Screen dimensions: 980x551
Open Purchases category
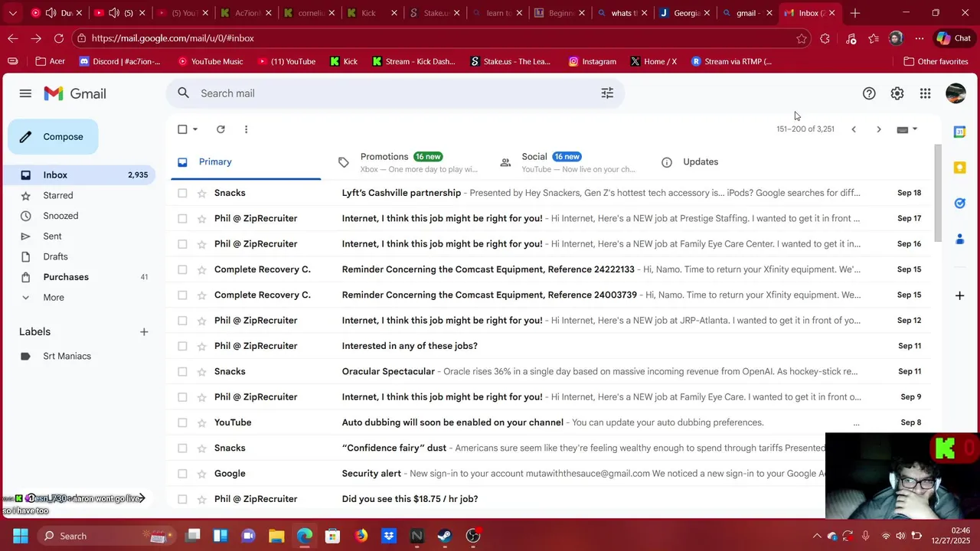click(66, 277)
